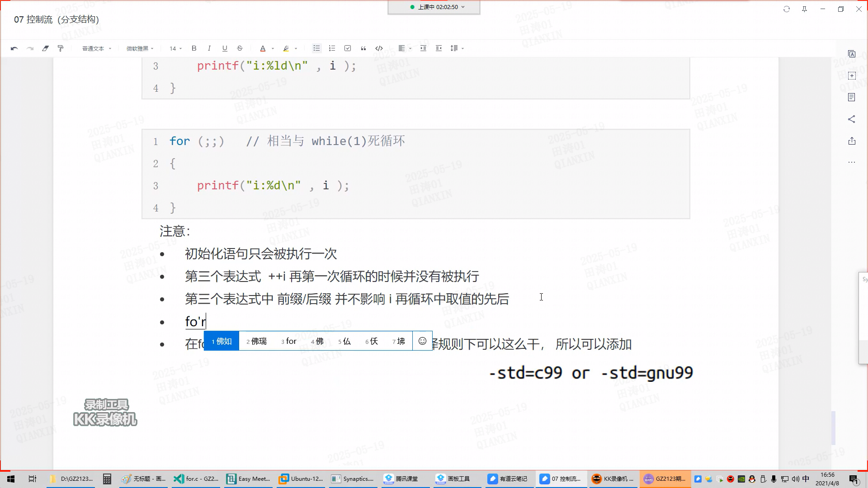Image resolution: width=868 pixels, height=488 pixels.
Task: Click the share icon in right sidebar
Action: pos(852,119)
